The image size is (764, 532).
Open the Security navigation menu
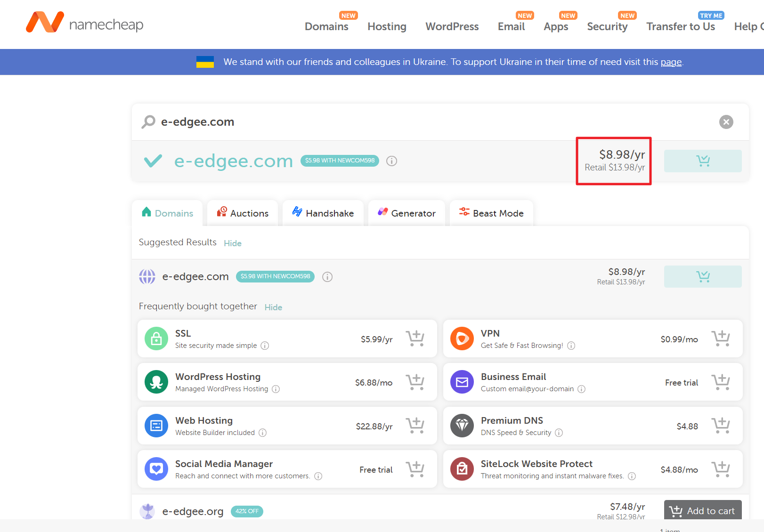607,26
